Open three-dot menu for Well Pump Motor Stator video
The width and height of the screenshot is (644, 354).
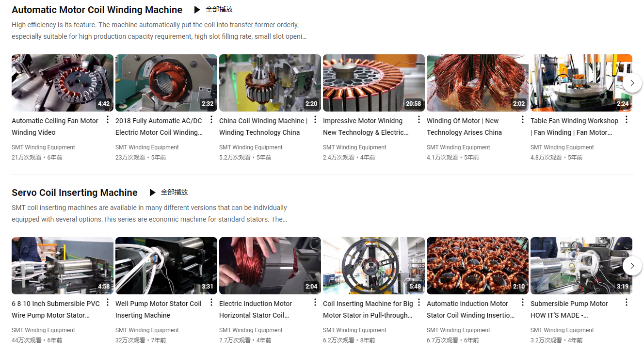click(x=211, y=303)
